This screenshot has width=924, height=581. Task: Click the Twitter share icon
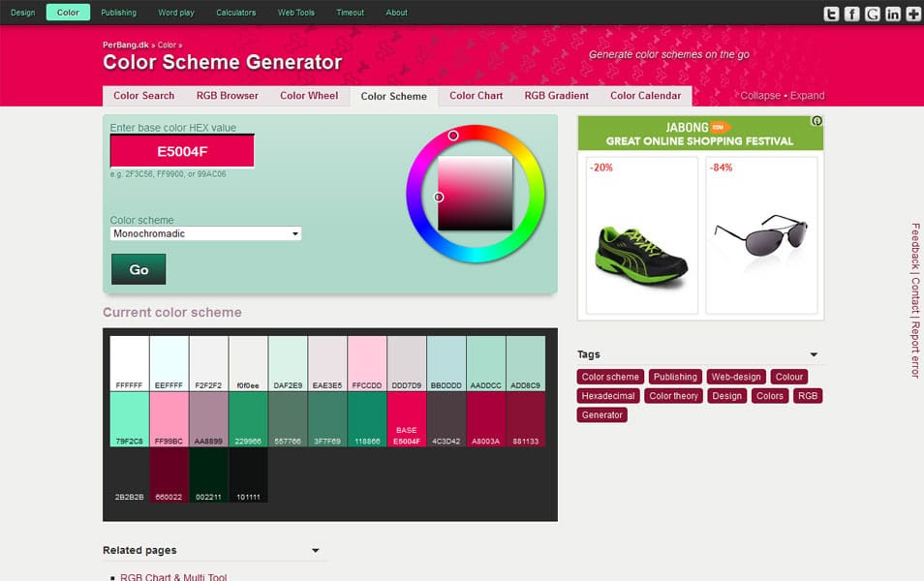click(831, 14)
